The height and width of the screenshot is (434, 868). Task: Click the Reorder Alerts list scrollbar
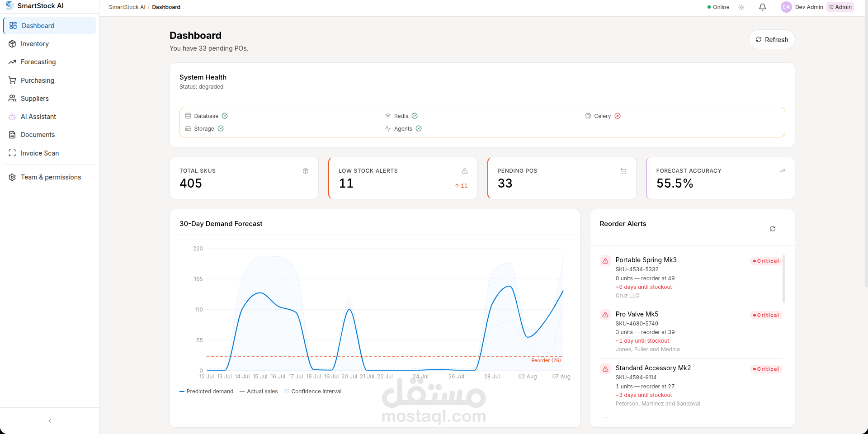pyautogui.click(x=784, y=279)
